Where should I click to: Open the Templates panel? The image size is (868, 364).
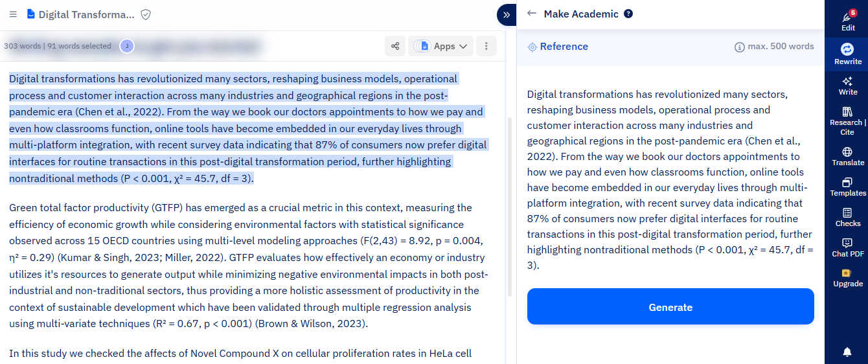[847, 187]
